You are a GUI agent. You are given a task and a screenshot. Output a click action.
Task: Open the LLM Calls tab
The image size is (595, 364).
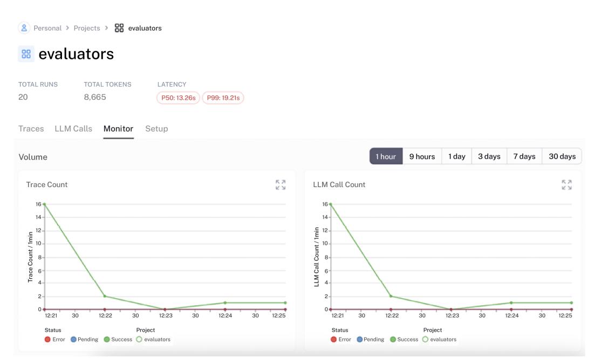click(73, 129)
